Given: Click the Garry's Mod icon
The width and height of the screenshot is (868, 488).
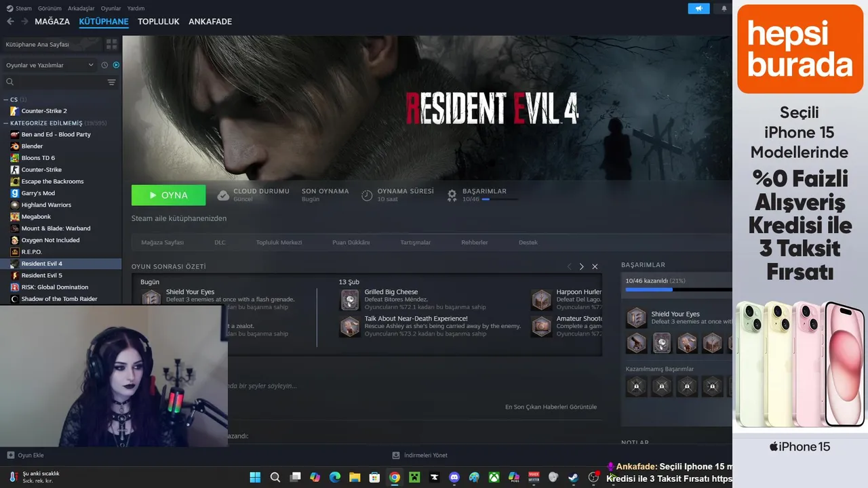Looking at the screenshot, I should pos(15,193).
